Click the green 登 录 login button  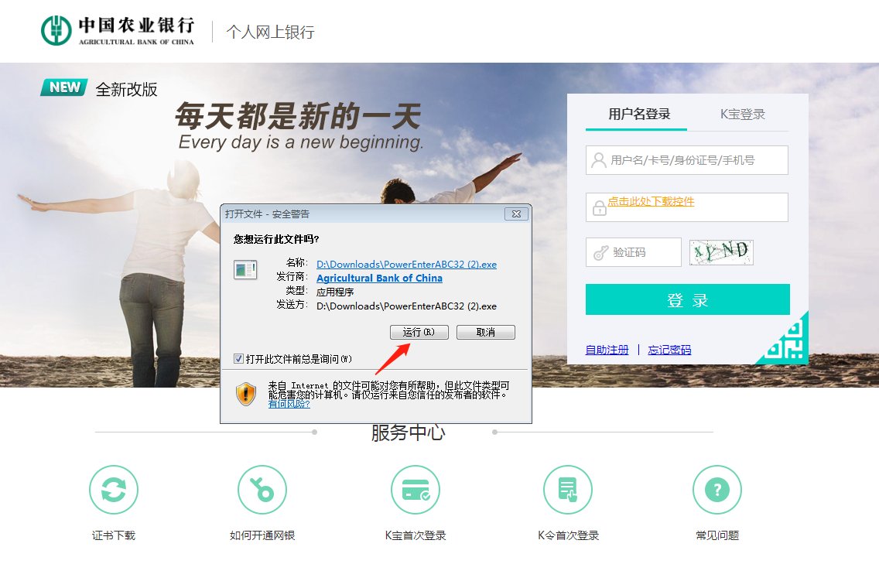687,299
